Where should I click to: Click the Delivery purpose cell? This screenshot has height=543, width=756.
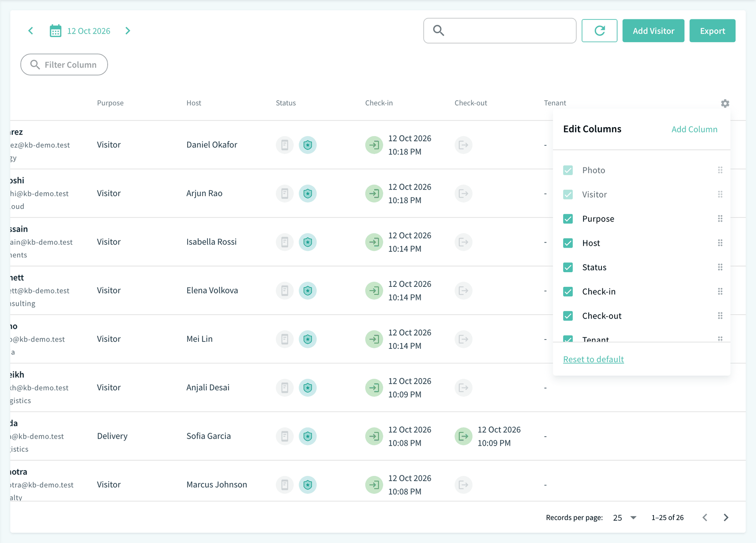coord(112,436)
